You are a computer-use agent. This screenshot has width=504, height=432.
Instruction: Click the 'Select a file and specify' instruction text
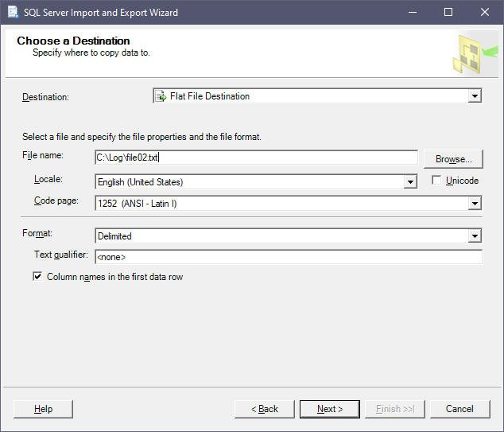tap(142, 137)
